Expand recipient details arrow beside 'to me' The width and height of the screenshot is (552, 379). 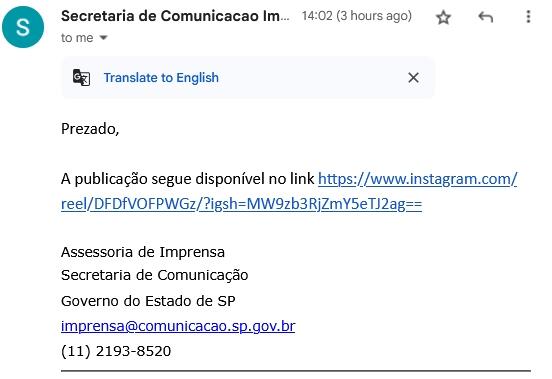pyautogui.click(x=103, y=37)
